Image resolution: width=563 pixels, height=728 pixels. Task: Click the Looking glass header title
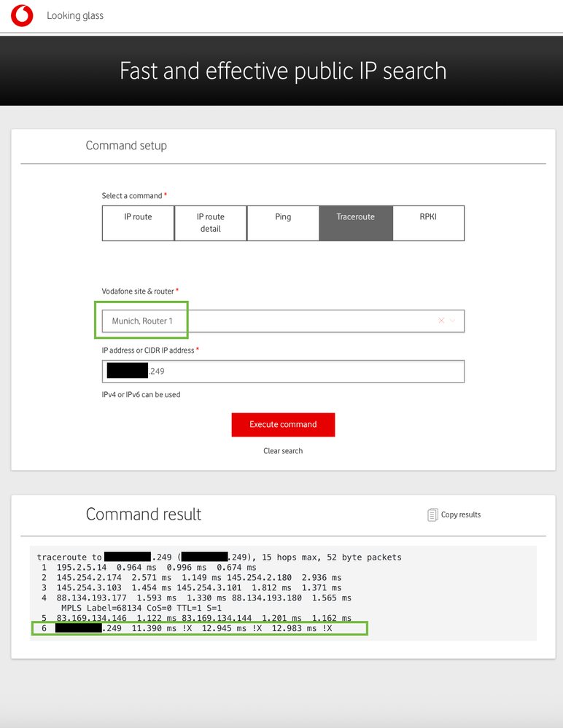click(75, 15)
